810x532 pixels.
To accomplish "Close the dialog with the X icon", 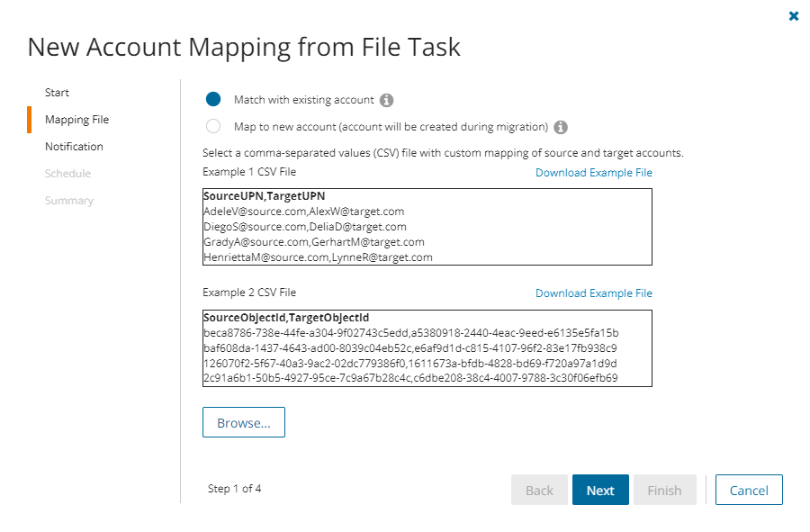I will tap(794, 16).
